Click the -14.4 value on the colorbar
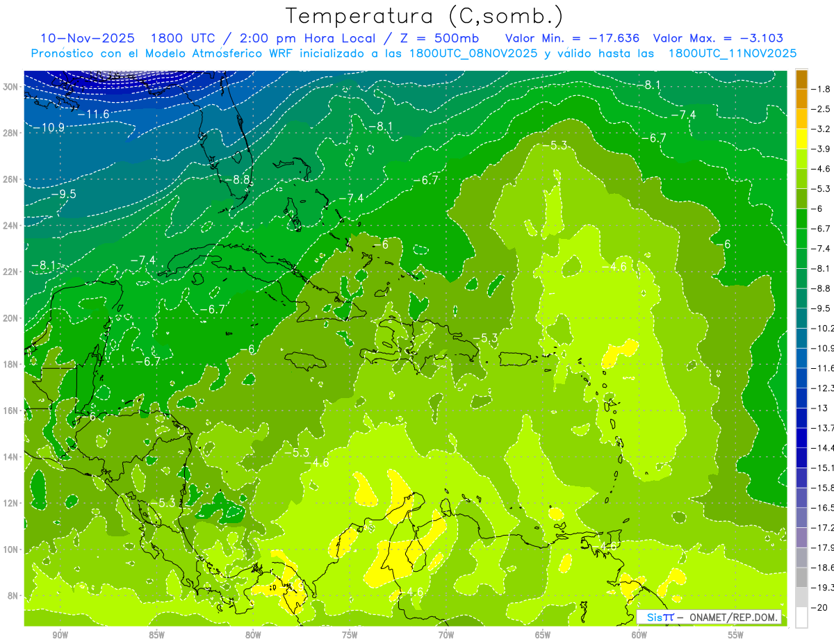 point(823,447)
